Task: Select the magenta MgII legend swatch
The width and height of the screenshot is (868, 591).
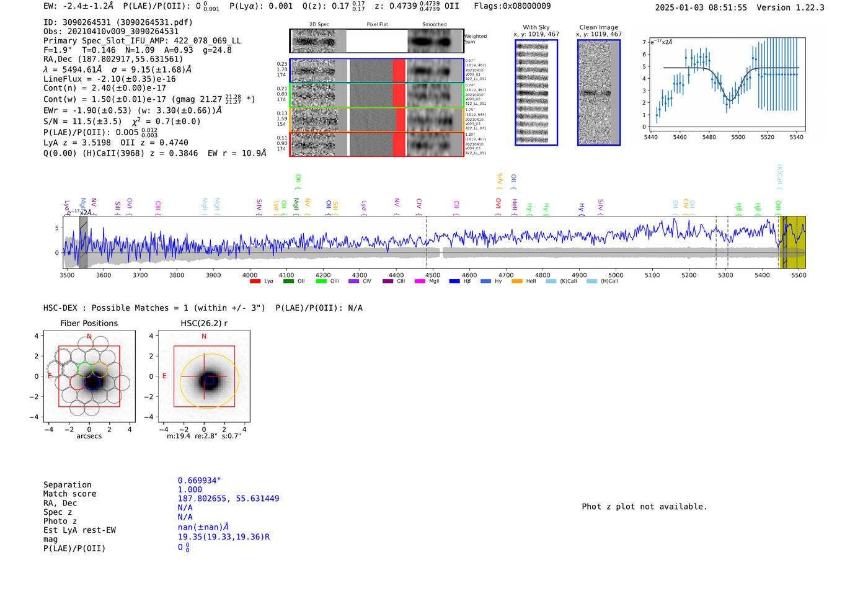Action: tap(420, 282)
